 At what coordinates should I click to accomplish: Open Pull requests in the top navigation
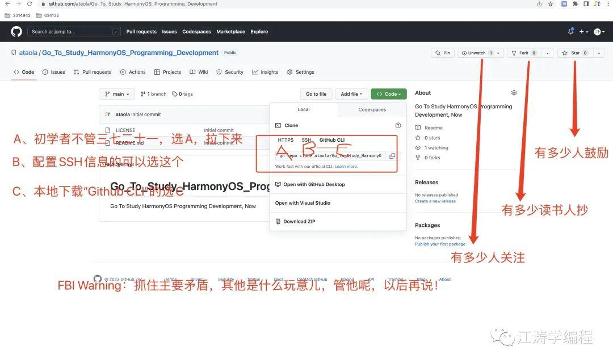pos(141,32)
